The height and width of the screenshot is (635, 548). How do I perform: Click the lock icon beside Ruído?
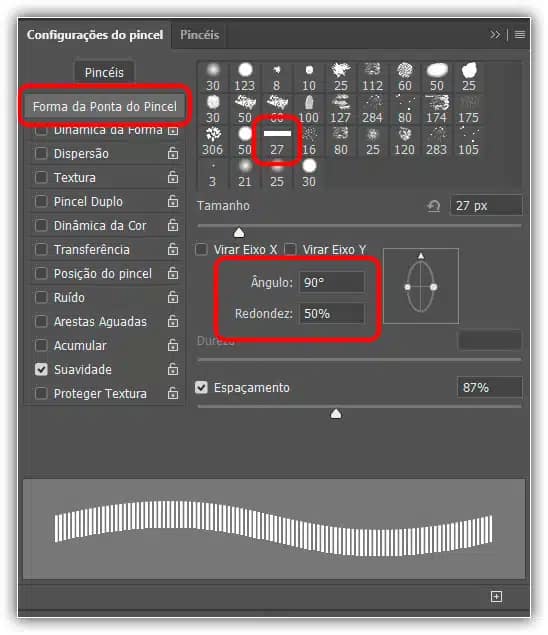pyautogui.click(x=173, y=297)
